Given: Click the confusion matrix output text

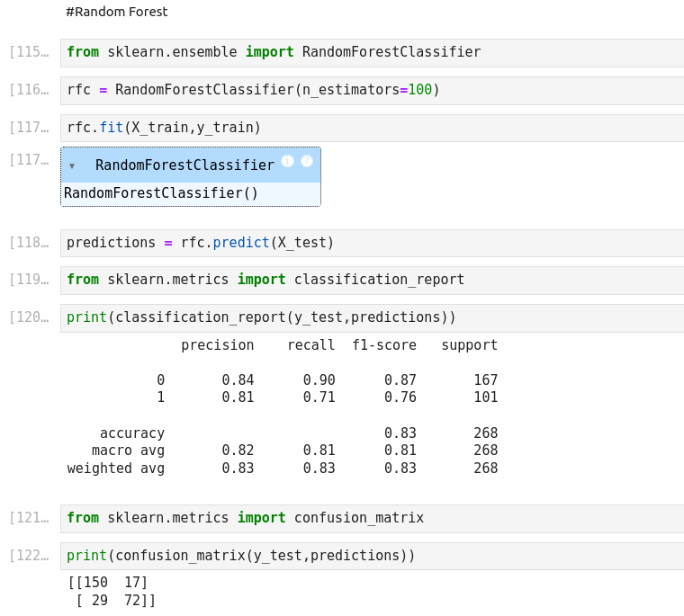Looking at the screenshot, I should pos(112,591).
